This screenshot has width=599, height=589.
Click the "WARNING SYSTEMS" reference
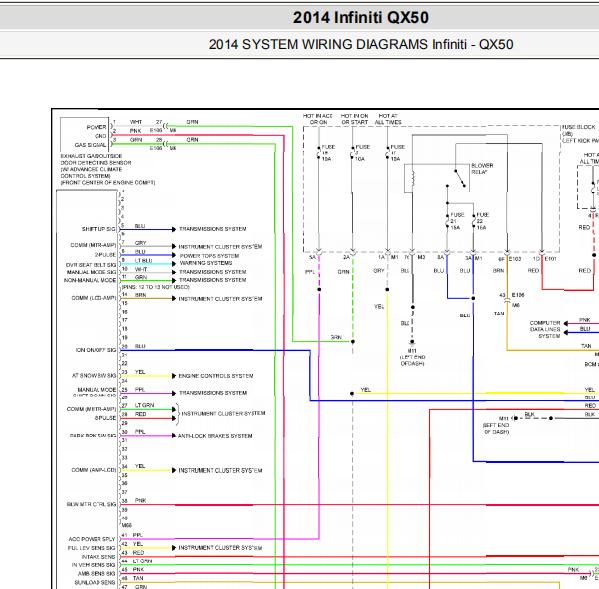click(206, 263)
